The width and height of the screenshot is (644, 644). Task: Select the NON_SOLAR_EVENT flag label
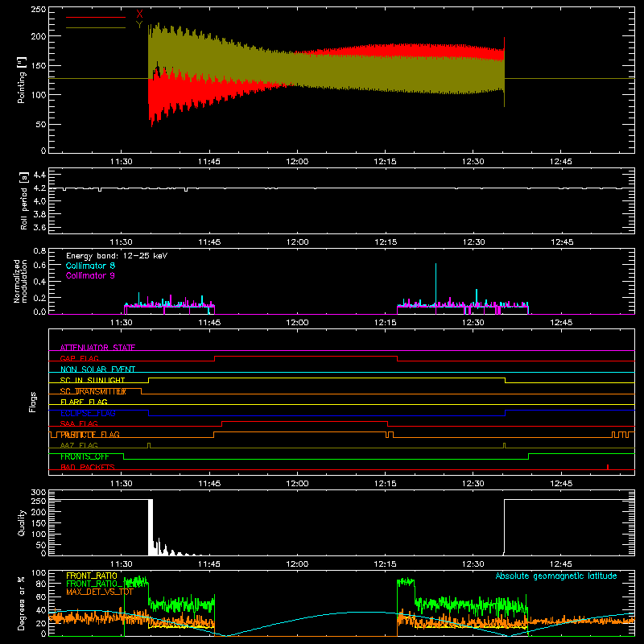pyautogui.click(x=97, y=369)
